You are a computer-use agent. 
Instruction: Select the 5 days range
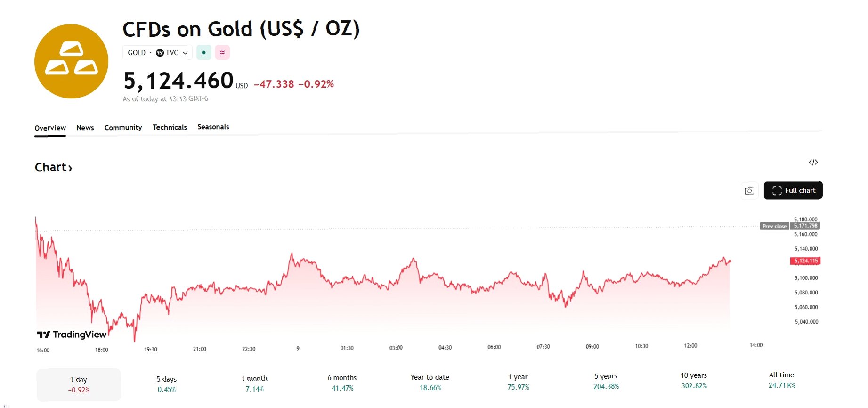[167, 384]
